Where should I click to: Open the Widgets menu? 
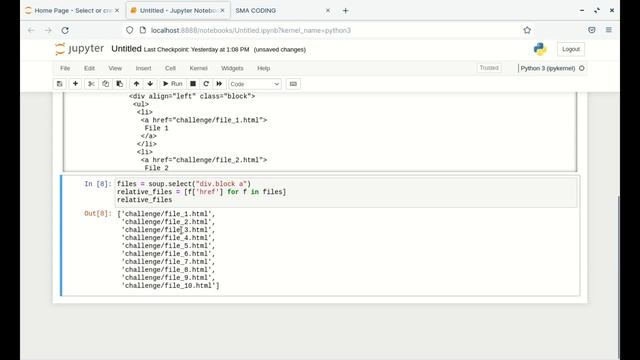(x=232, y=68)
